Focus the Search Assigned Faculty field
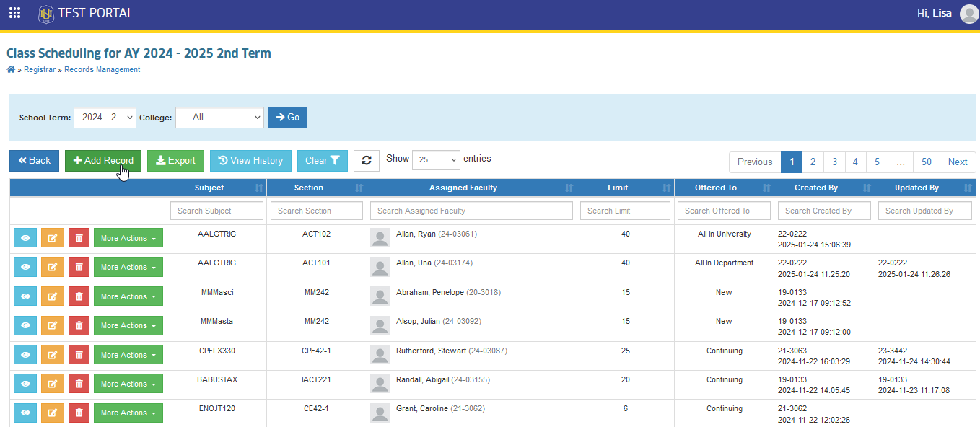 tap(472, 211)
